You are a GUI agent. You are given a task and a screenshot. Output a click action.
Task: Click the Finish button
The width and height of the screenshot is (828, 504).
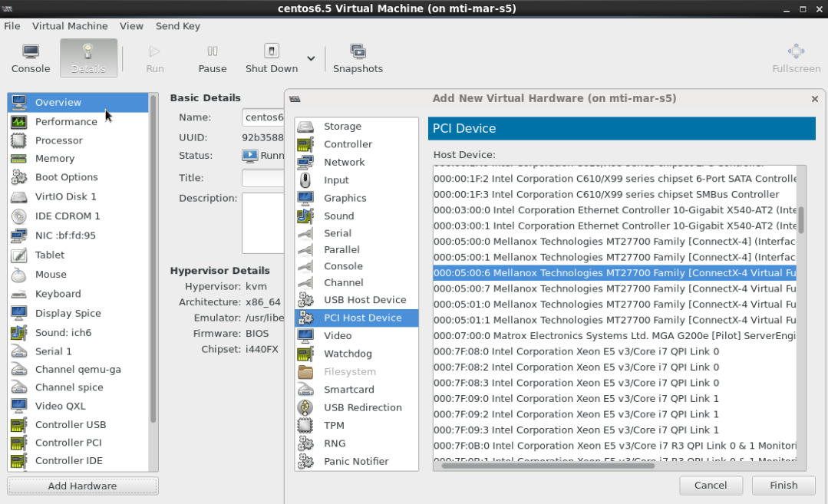[x=783, y=485]
